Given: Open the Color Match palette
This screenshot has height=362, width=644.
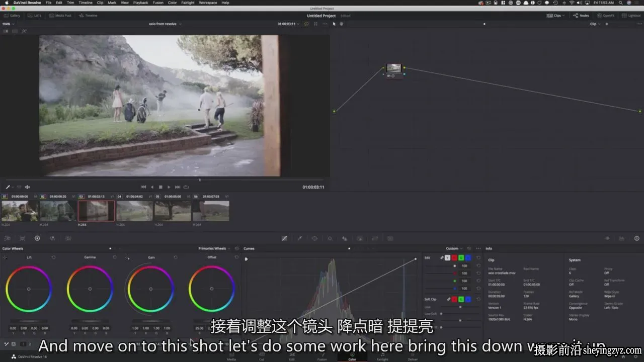Looking at the screenshot, I should pos(22,238).
